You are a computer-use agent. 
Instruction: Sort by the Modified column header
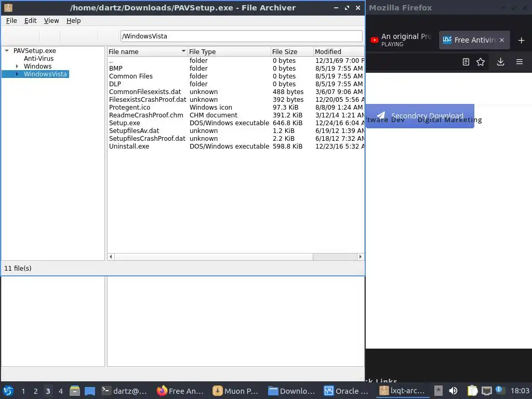point(339,51)
